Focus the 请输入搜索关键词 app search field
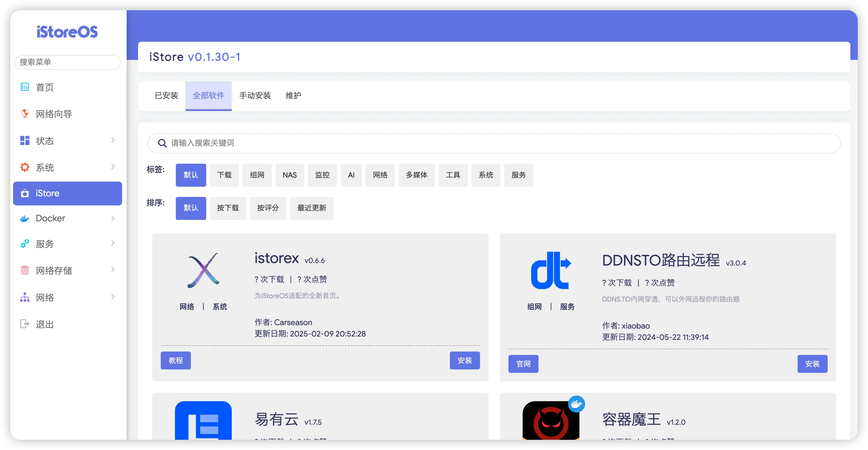This screenshot has width=868, height=450. 494,143
